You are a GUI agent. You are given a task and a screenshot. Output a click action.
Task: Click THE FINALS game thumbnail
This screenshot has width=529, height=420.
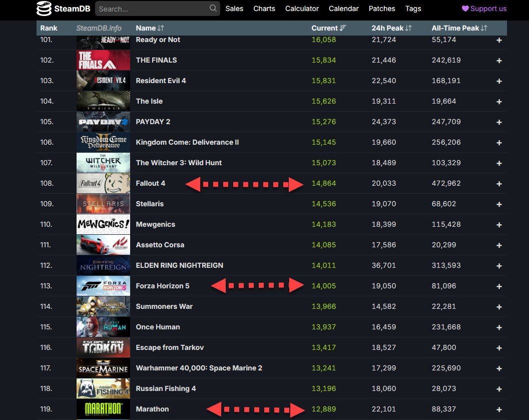click(x=103, y=60)
